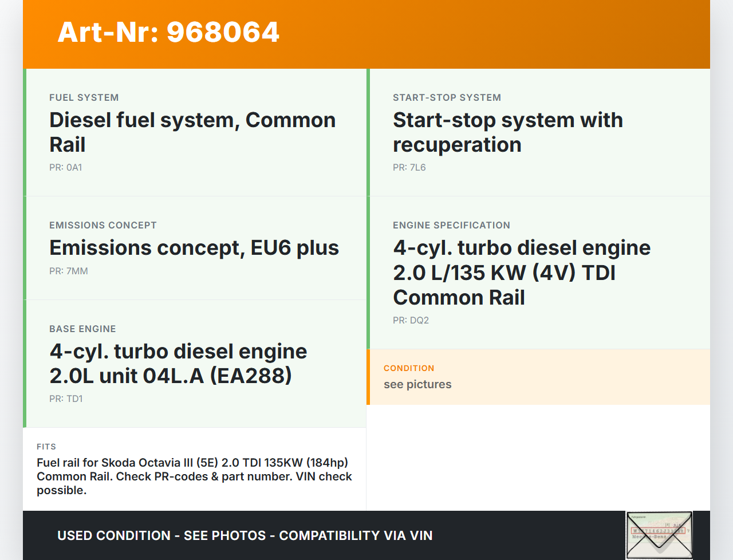Click the FUEL SYSTEM label

(x=84, y=98)
